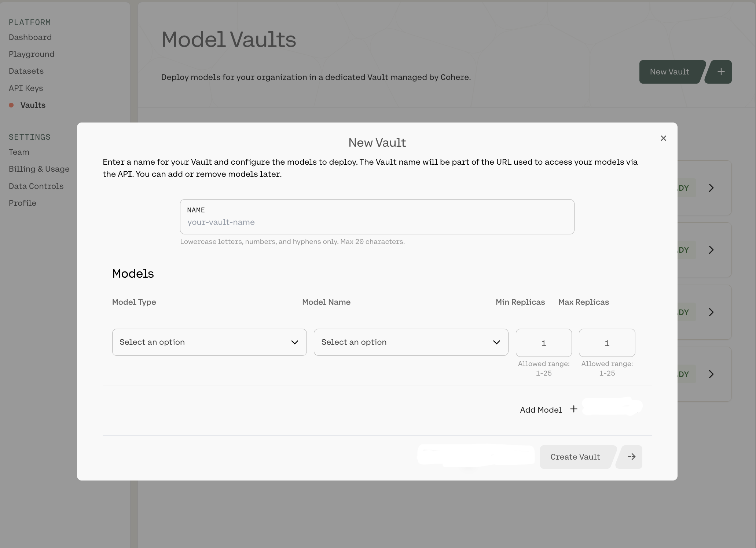
Task: Open Playground from the sidebar
Action: (x=32, y=54)
